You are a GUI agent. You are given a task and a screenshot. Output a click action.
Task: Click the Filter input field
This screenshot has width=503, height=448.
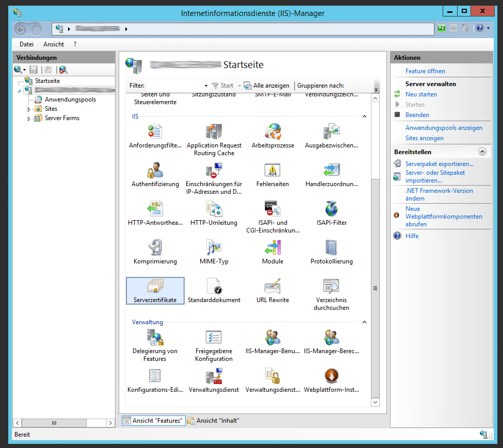175,86
